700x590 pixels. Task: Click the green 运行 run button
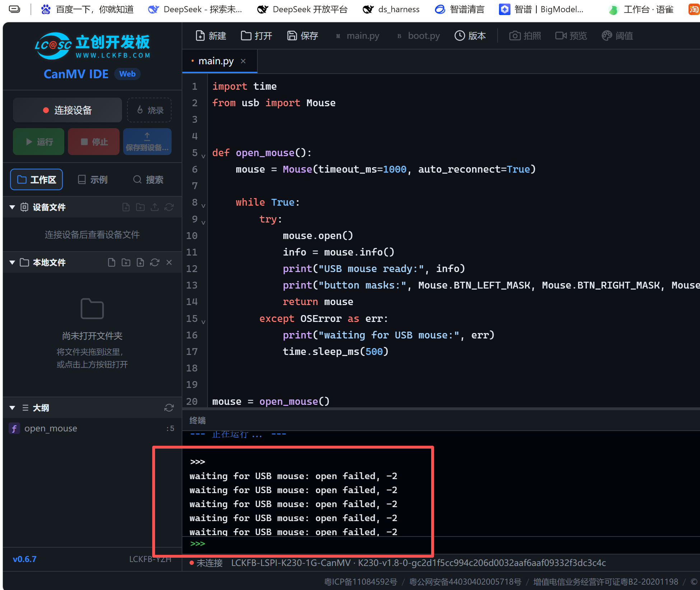pos(39,142)
